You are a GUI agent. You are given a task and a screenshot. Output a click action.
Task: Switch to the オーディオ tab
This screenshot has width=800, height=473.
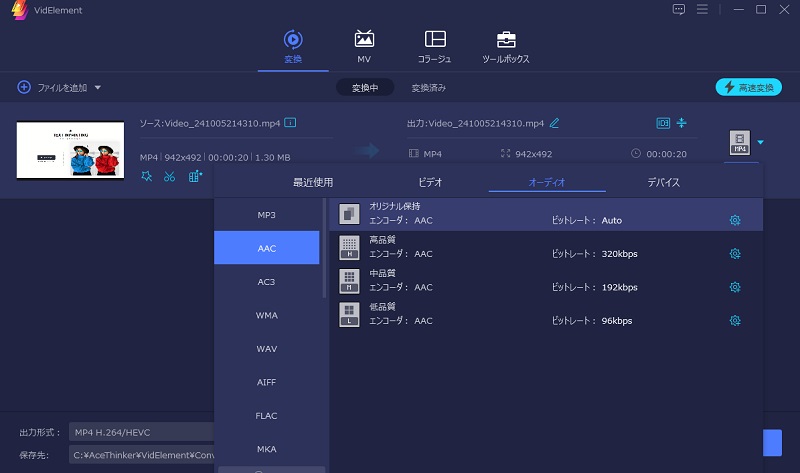point(547,182)
